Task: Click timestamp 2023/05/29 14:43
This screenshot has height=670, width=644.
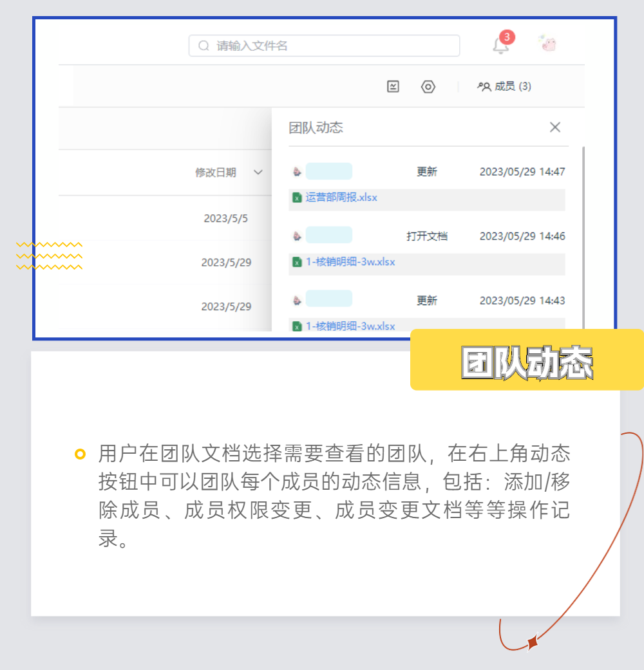Action: [x=522, y=301]
